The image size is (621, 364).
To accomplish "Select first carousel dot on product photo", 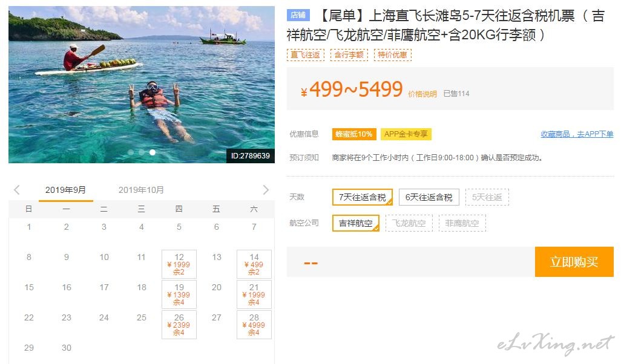I will [131, 152].
